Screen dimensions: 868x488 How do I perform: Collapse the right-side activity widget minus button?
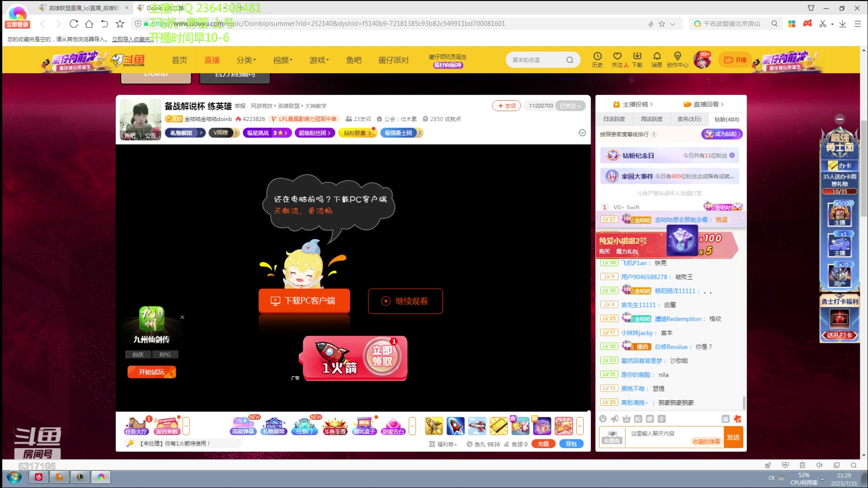point(840,119)
